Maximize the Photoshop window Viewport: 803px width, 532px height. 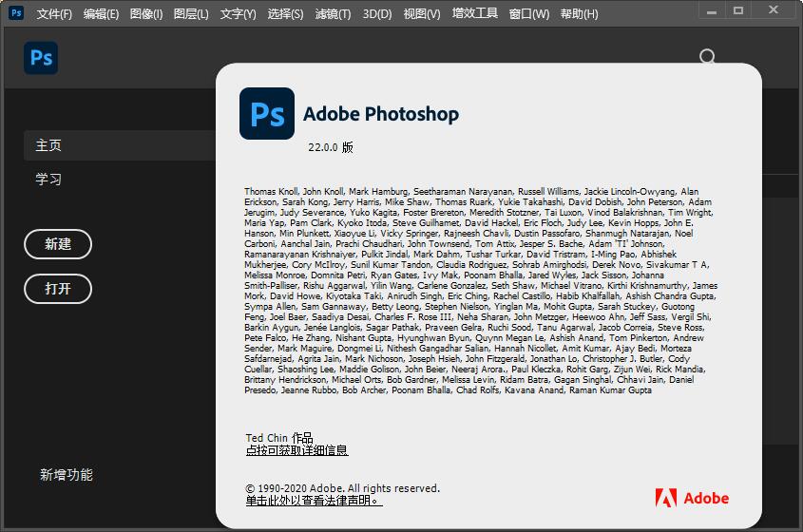pyautogui.click(x=738, y=10)
